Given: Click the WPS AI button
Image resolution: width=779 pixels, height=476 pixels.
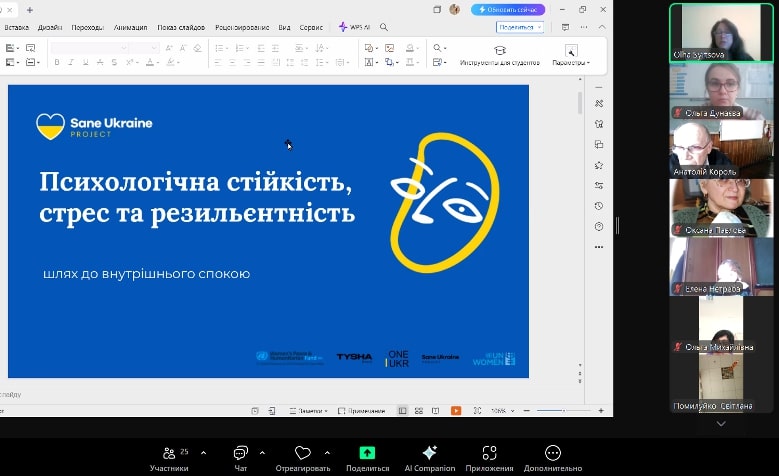Looking at the screenshot, I should point(355,27).
